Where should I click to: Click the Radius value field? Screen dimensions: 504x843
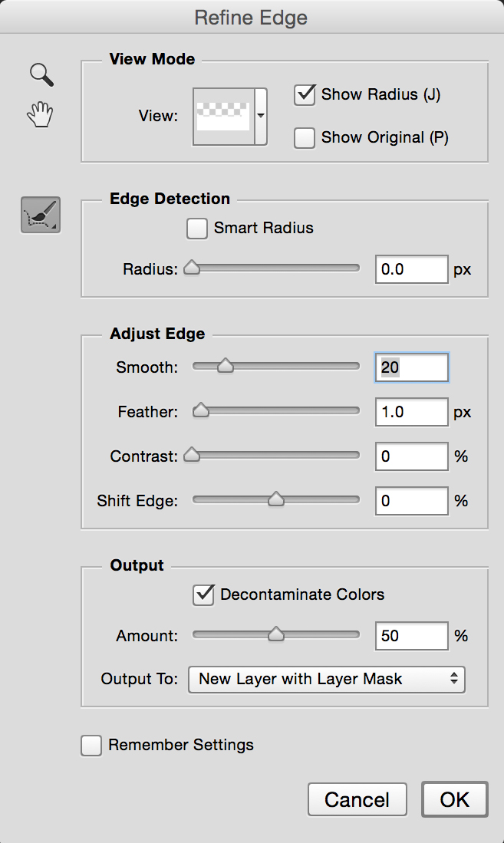pos(411,269)
